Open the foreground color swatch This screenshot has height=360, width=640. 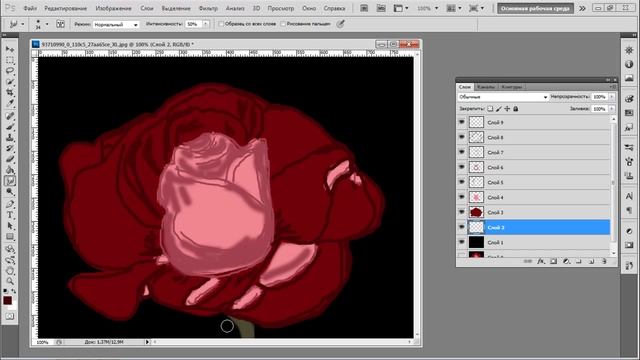coord(7,301)
